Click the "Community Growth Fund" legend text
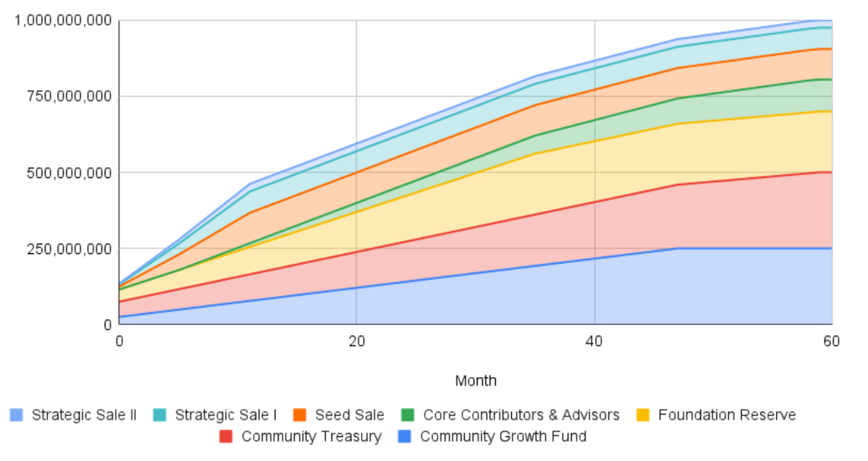This screenshot has width=868, height=461. coord(503,437)
